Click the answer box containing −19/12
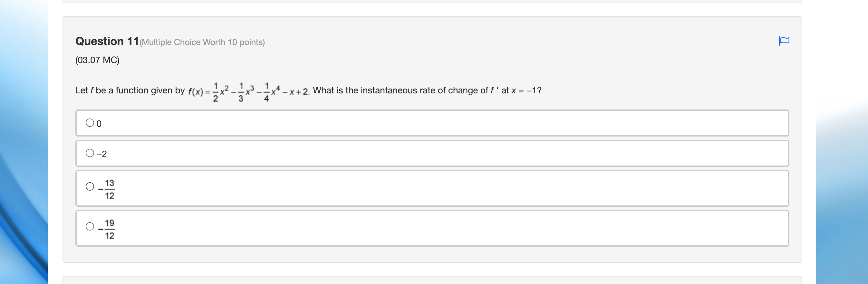 [404, 228]
